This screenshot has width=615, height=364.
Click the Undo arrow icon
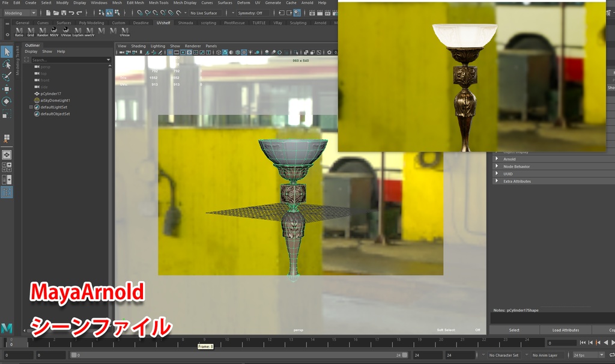[71, 13]
